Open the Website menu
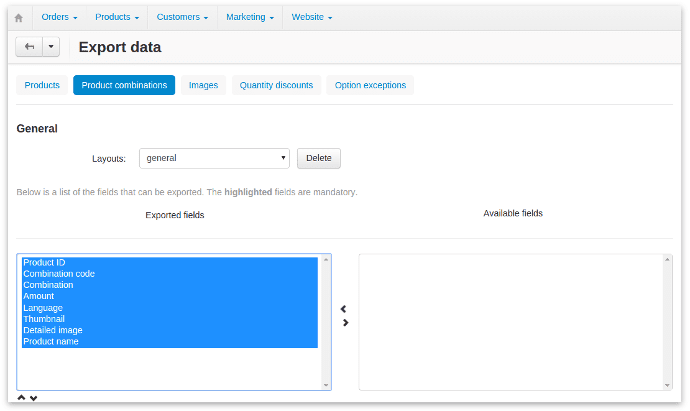The height and width of the screenshot is (411, 690). (311, 17)
